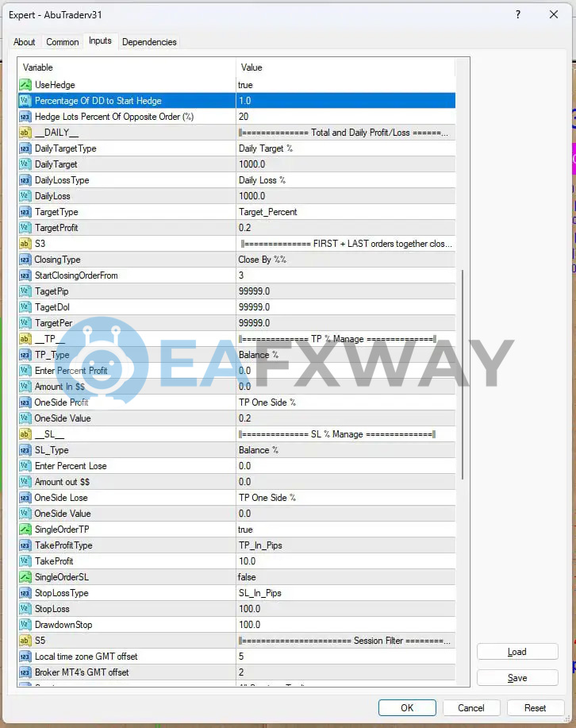
Task: Click the inputs list vertical scrollbar
Action: (463, 374)
